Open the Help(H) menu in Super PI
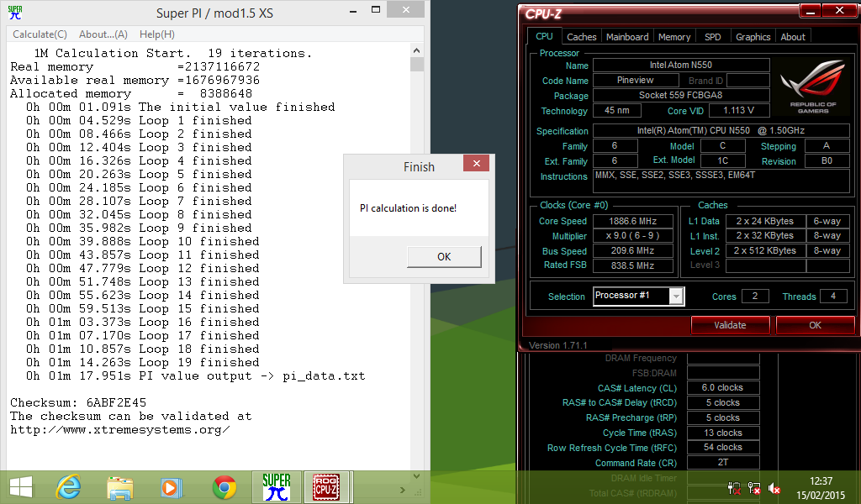Viewport: 861px width, 504px height. pos(157,34)
